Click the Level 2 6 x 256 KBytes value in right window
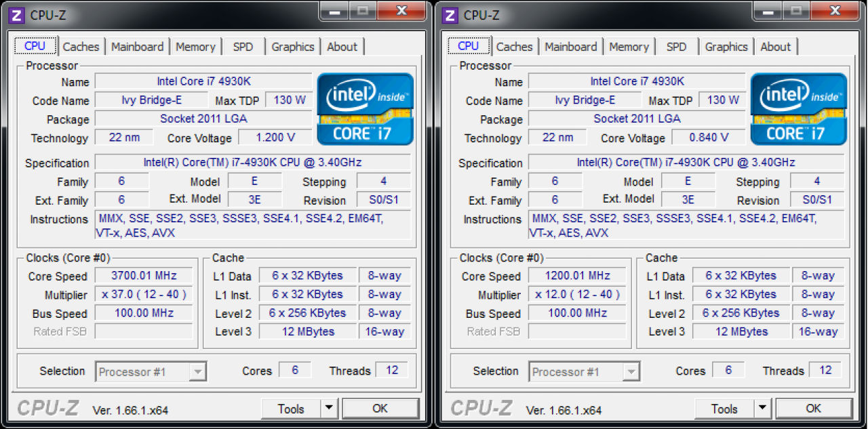Image resolution: width=868 pixels, height=429 pixels. click(741, 313)
